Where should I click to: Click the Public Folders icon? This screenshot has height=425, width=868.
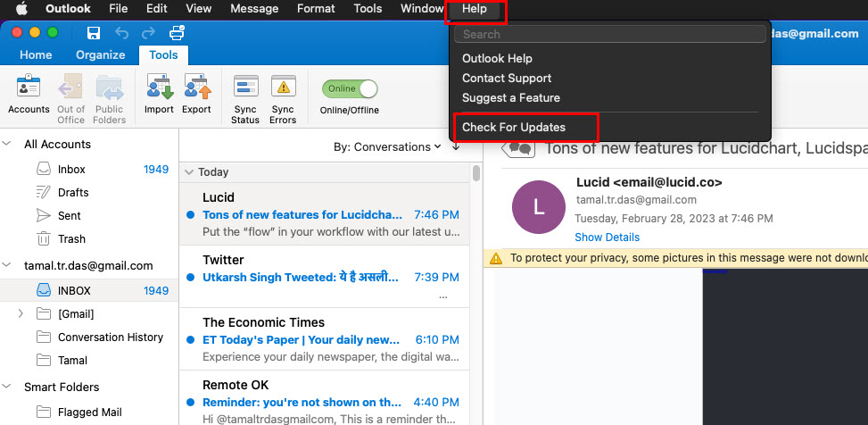[110, 87]
